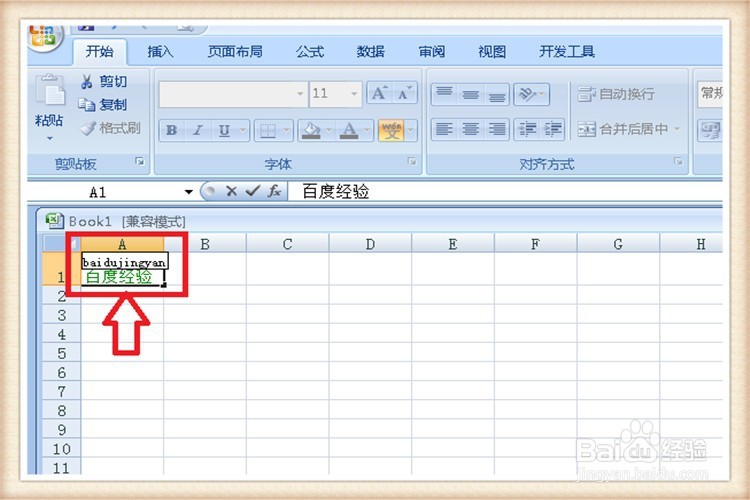Click the Excel icon beside Book1
Image resolution: width=750 pixels, height=500 pixels.
coord(55,221)
